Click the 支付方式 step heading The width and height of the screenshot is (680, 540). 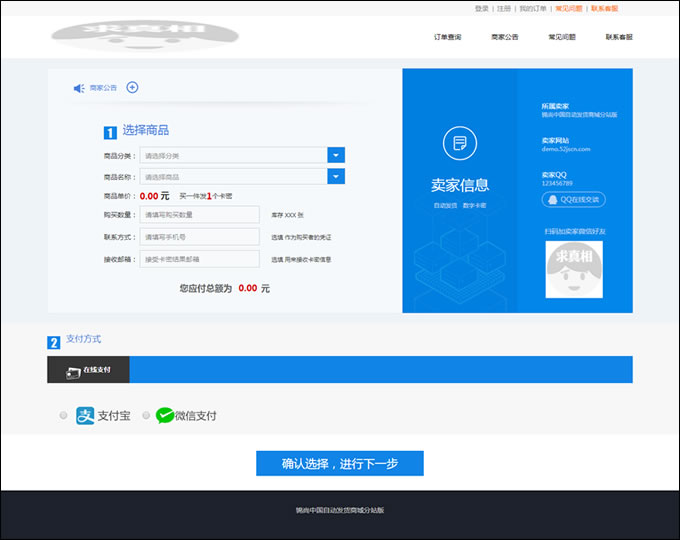(x=83, y=339)
